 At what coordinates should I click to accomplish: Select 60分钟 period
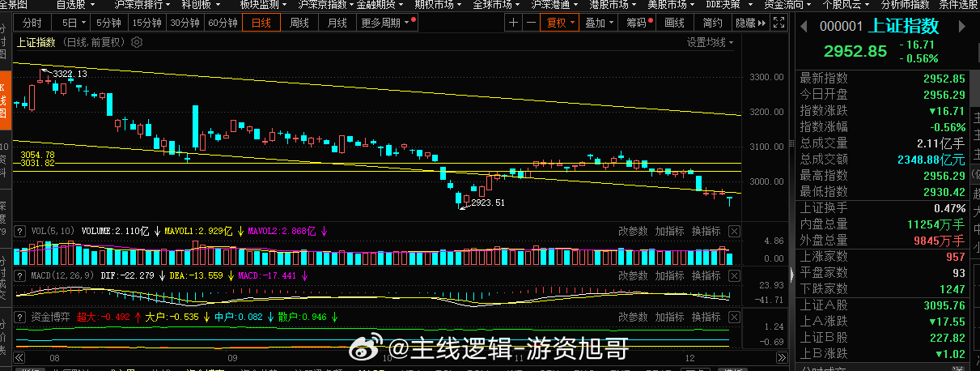(223, 23)
